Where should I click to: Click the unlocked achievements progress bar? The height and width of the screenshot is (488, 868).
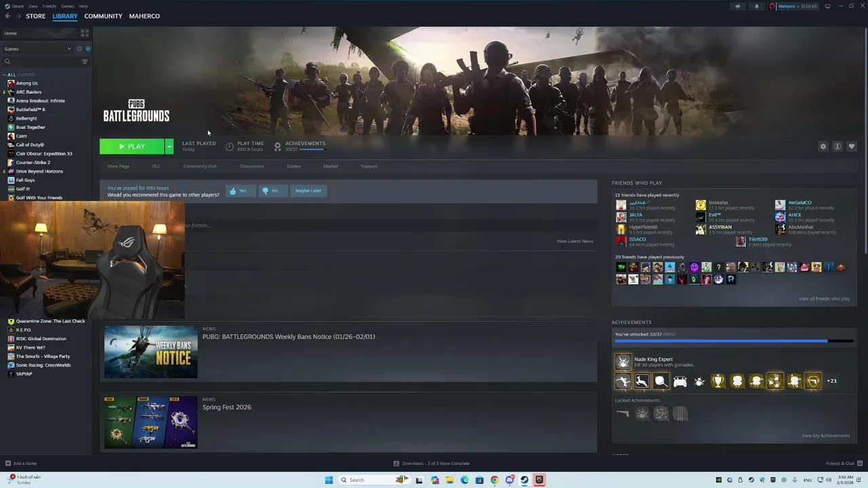pos(734,341)
